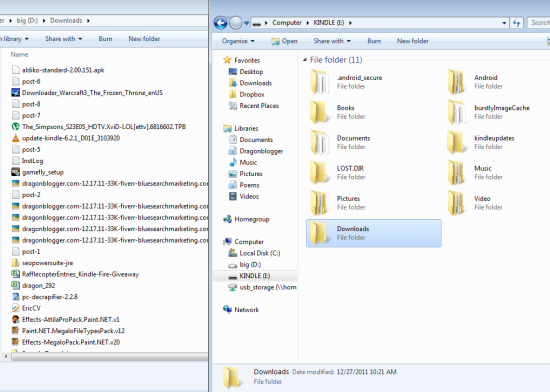Select the kindleupdates folder icon
The height and width of the screenshot is (392, 550).
pyautogui.click(x=457, y=142)
